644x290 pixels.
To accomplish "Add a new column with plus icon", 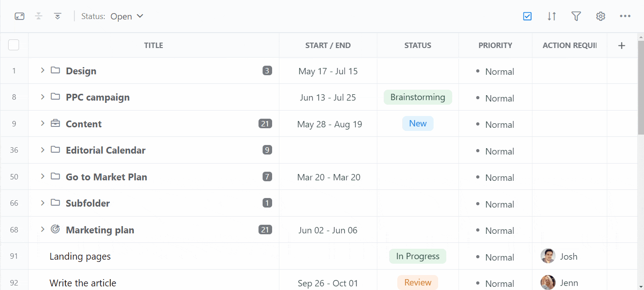I will 622,45.
